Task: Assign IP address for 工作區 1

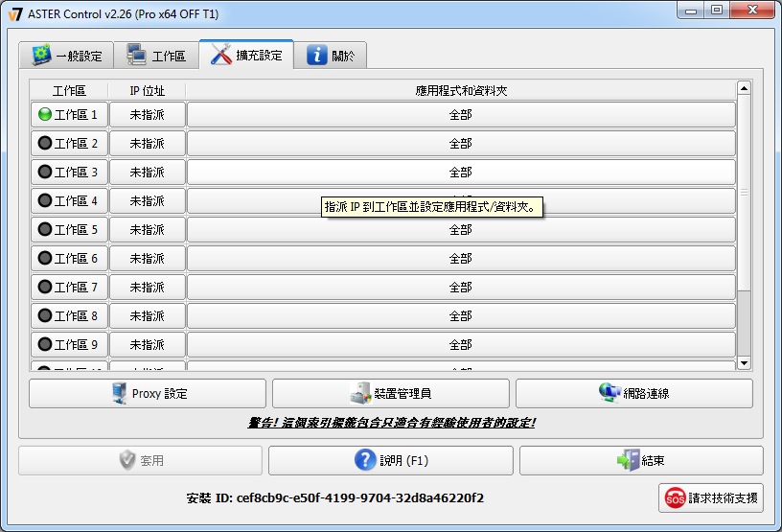Action: (x=148, y=115)
